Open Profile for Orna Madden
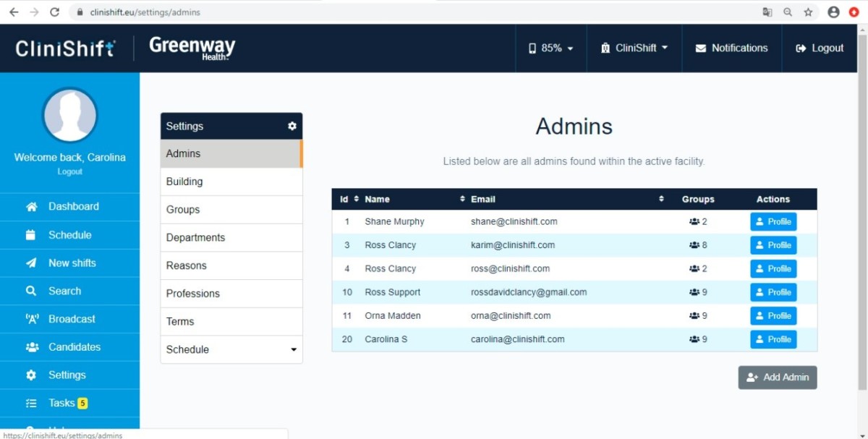This screenshot has height=439, width=868. tap(773, 316)
